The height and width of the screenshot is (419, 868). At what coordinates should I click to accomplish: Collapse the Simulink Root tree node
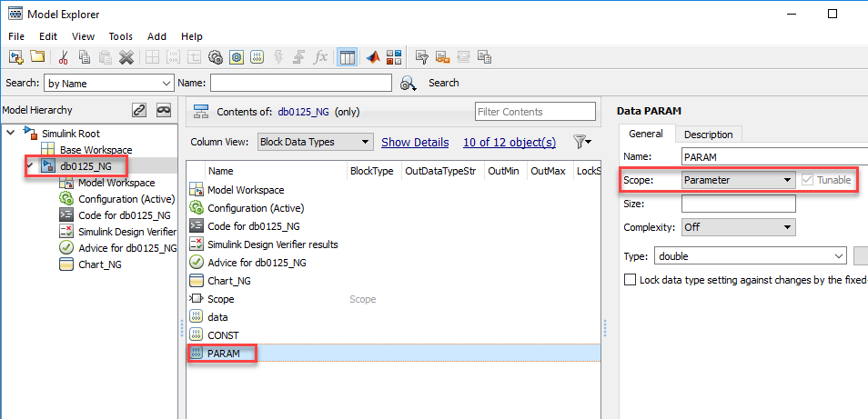[x=11, y=134]
